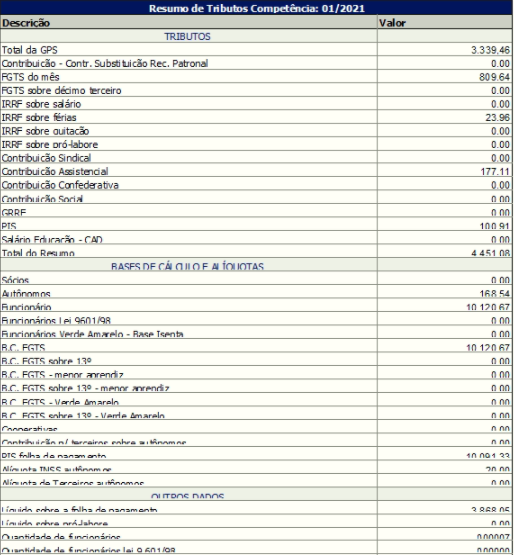This screenshot has height=555, width=514.
Task: Click the 'Salário Educação - CAD' row label
Action: 52,240
